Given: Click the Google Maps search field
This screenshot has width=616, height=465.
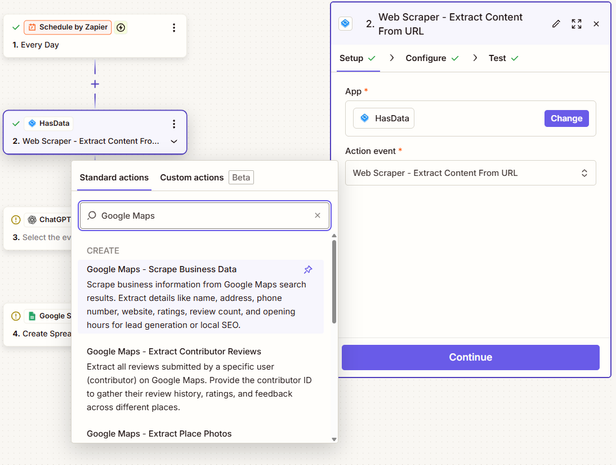Looking at the screenshot, I should pos(205,215).
